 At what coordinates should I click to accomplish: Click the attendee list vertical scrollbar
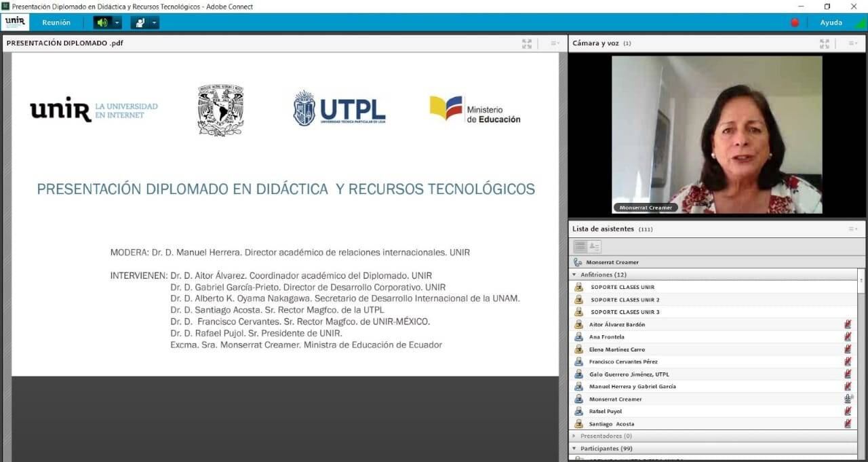[861, 339]
